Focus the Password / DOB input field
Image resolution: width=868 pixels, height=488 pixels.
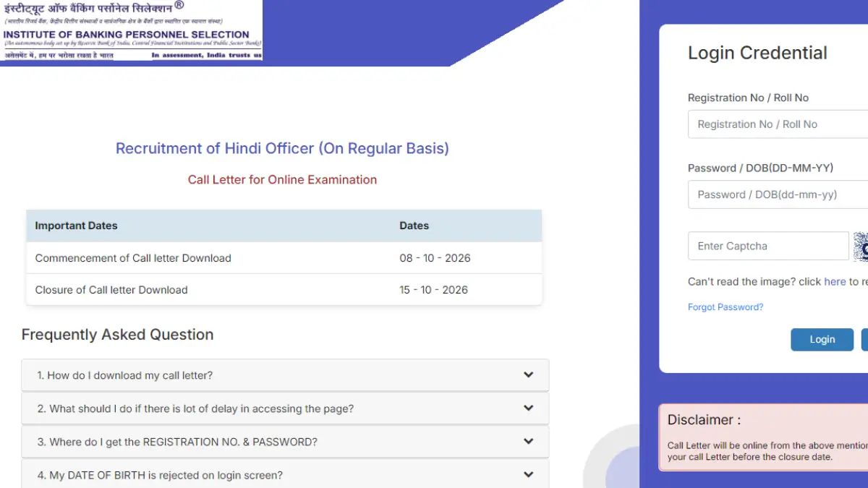point(778,194)
